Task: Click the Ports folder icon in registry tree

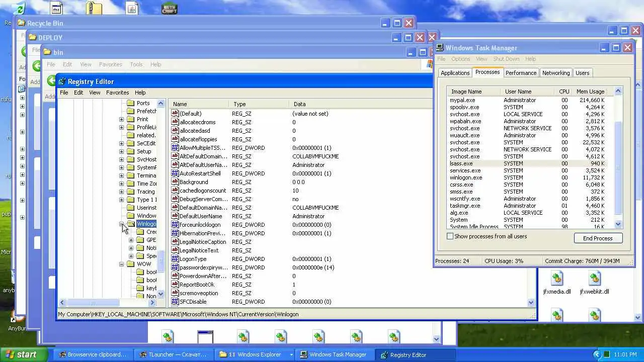Action: tap(131, 103)
